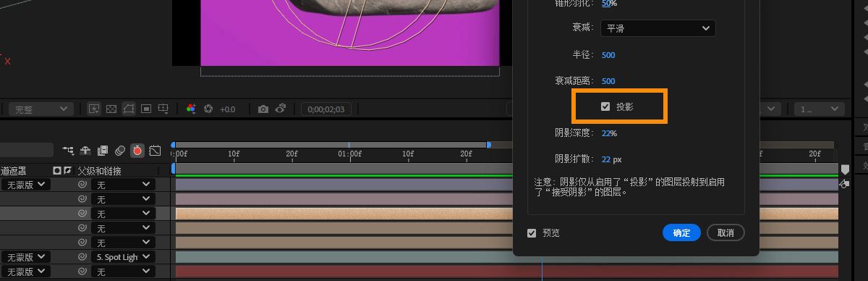Image resolution: width=868 pixels, height=281 pixels.
Task: Click the keyframe navigator at timeline right edge
Action: [844, 185]
